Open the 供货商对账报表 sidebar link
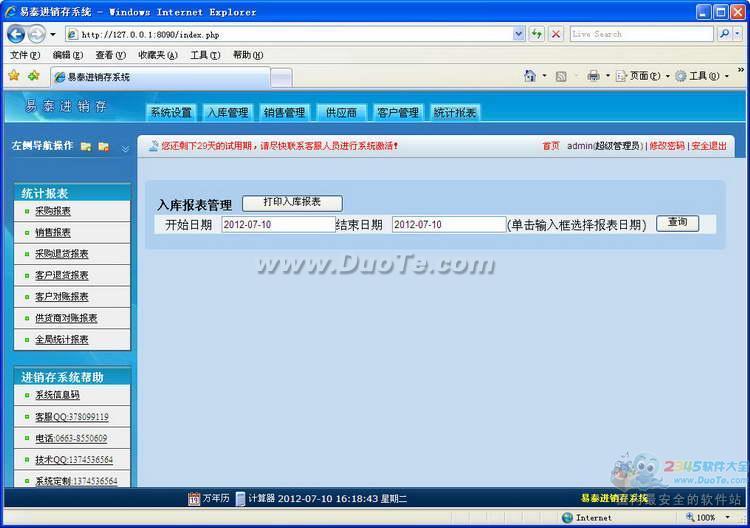Screen dimensions: 750x528 click(66, 318)
